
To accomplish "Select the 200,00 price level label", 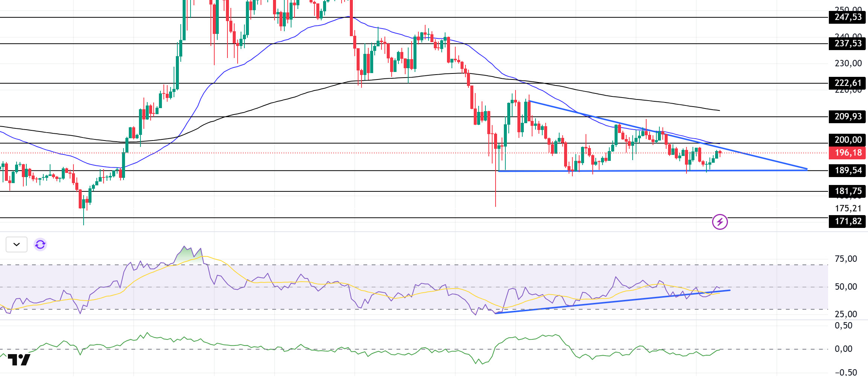I will [x=848, y=140].
